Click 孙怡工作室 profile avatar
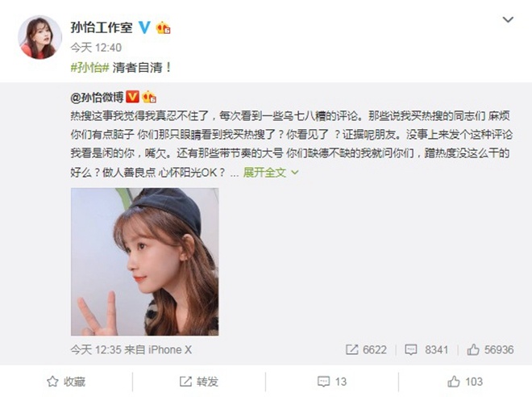Viewport: 532px width, 397px height. (39, 37)
